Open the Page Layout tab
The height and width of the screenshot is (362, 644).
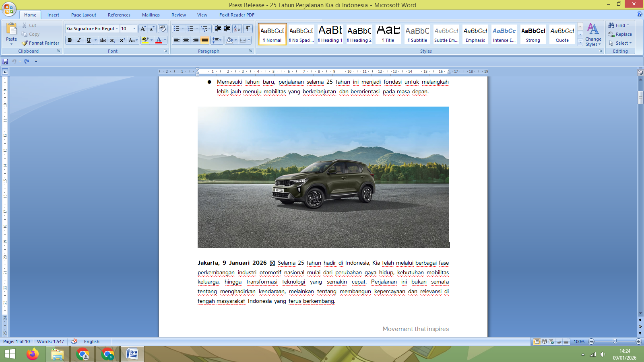coord(84,15)
